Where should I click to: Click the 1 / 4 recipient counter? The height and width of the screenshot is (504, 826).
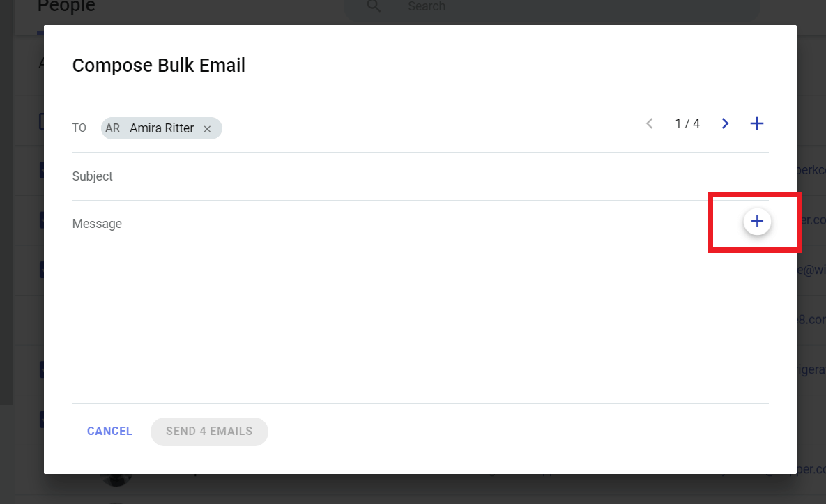click(x=687, y=123)
